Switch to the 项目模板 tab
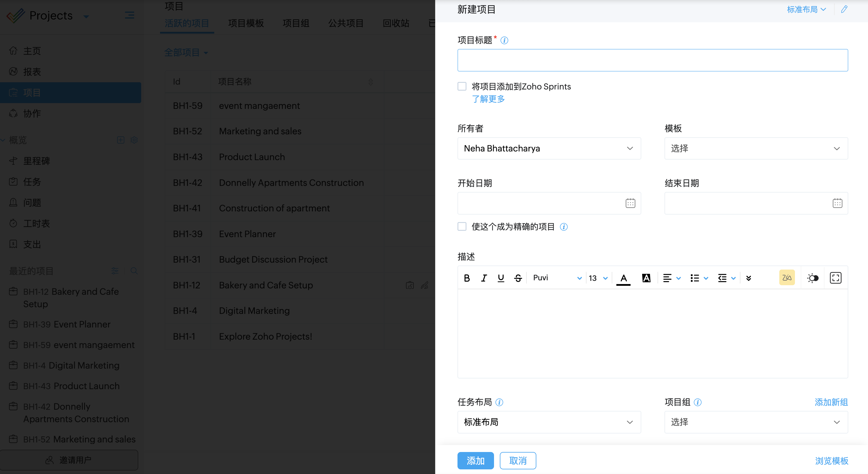This screenshot has width=868, height=474. (x=246, y=23)
